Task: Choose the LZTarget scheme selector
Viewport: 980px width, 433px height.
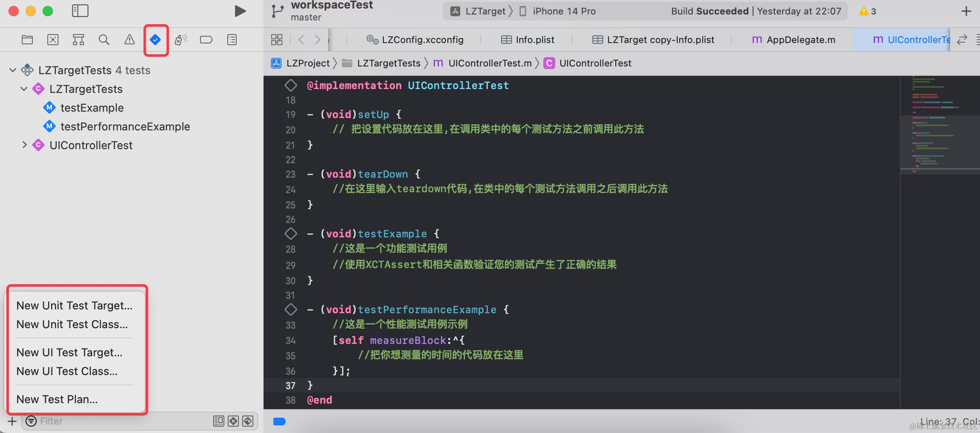Action: click(x=478, y=11)
